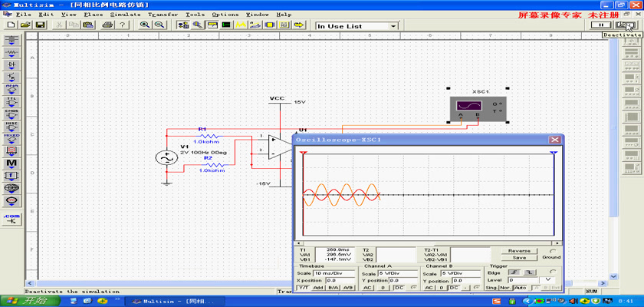Open the MISC digital component toolbar
The image size is (644, 307).
pos(12,126)
